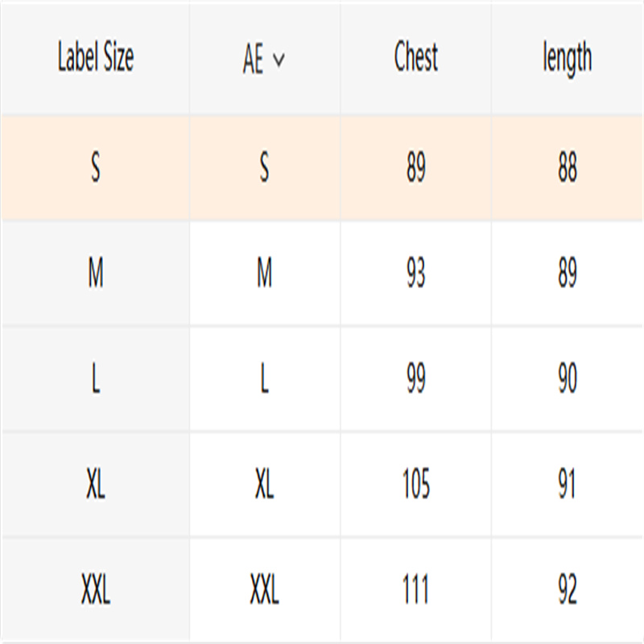Select the L label size cell

[x=95, y=378]
